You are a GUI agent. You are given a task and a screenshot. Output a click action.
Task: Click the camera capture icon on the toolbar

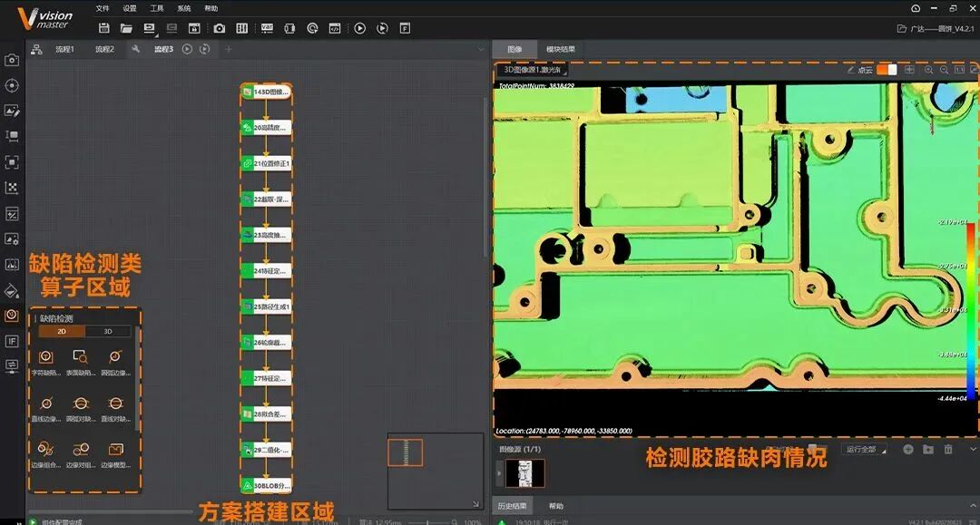pos(220,28)
